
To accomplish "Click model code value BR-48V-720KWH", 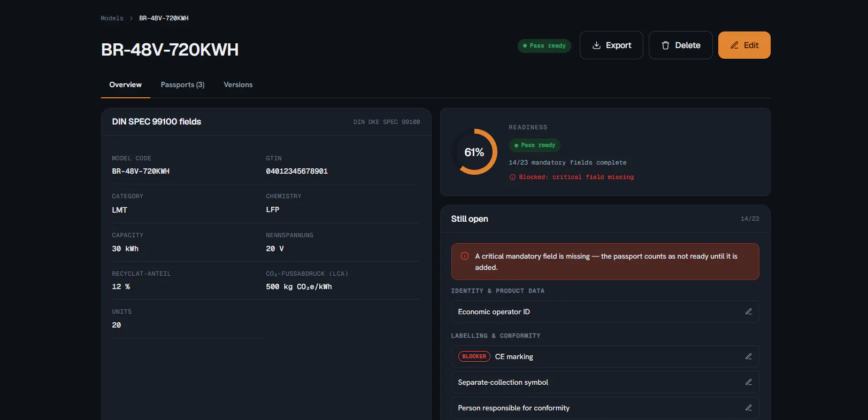I will [141, 172].
